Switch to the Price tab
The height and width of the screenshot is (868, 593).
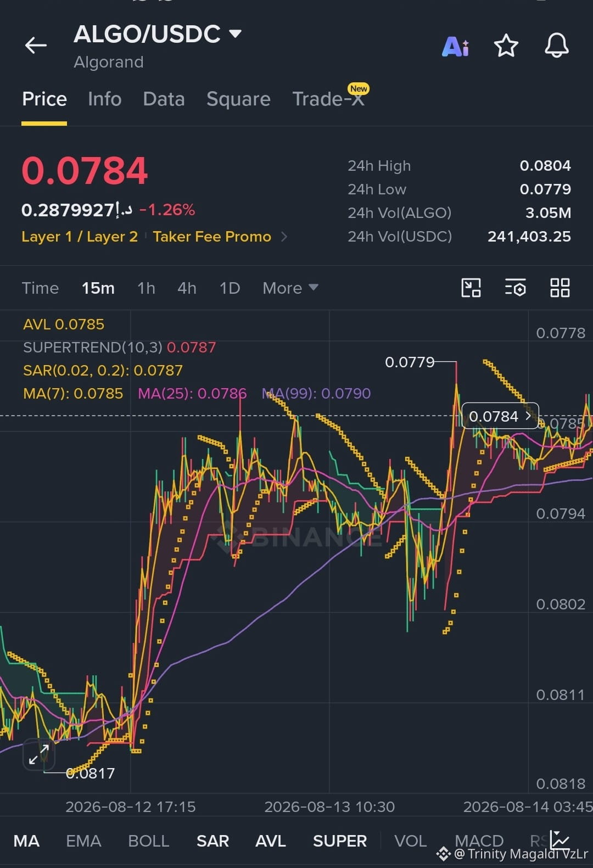click(44, 99)
